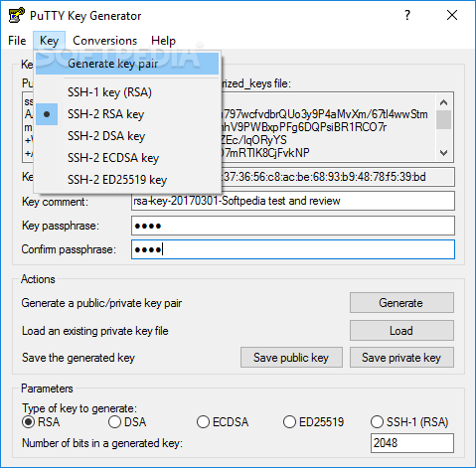Click Save private key button
The width and height of the screenshot is (476, 468).
(401, 358)
